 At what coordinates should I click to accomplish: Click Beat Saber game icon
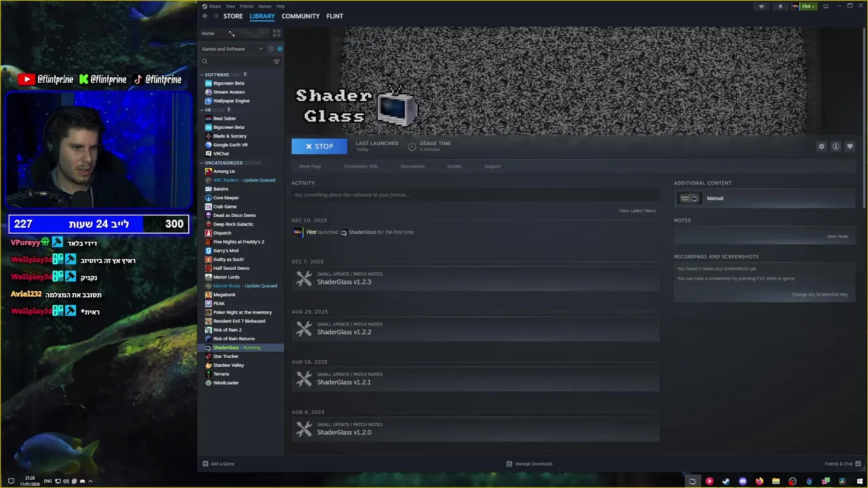[x=208, y=119]
